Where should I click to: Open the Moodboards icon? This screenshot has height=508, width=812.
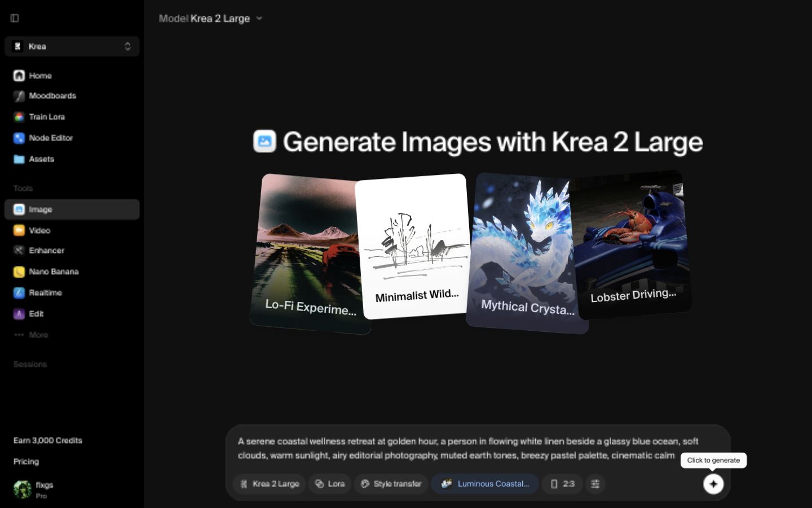[x=19, y=96]
